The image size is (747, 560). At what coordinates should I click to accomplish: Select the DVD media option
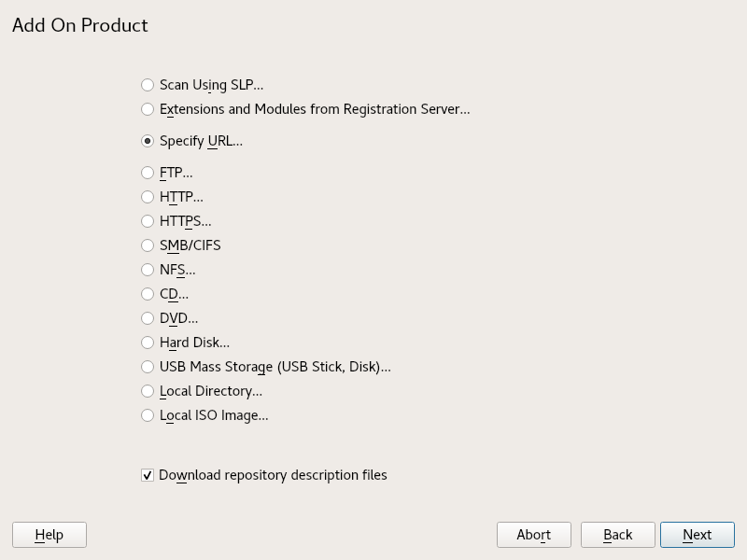pos(148,318)
